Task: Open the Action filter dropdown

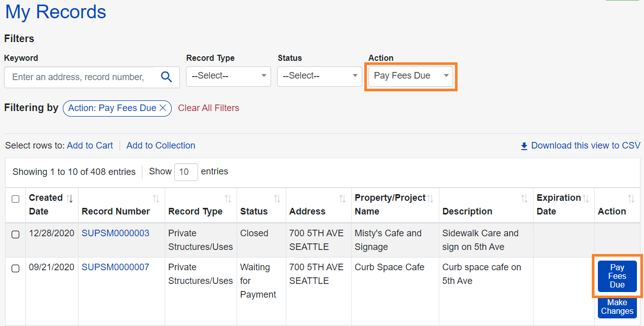Action: 411,76
